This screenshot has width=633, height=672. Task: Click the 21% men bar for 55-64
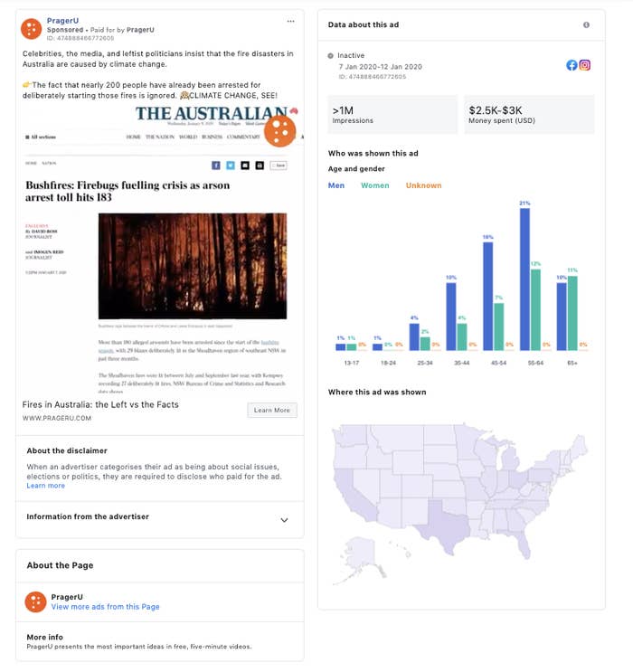point(524,279)
